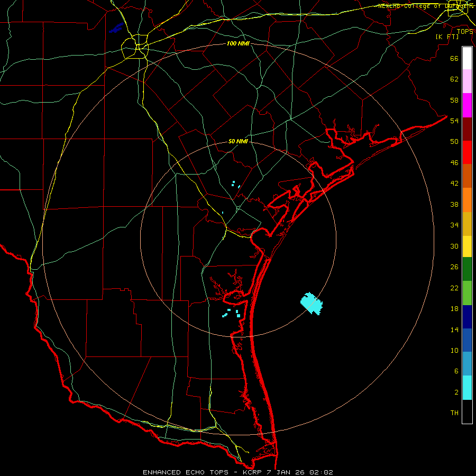Click the legend value "38"

pos(454,204)
